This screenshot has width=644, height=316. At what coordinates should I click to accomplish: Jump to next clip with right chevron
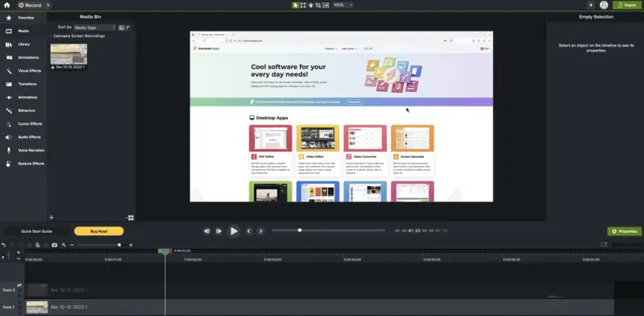[x=260, y=231]
